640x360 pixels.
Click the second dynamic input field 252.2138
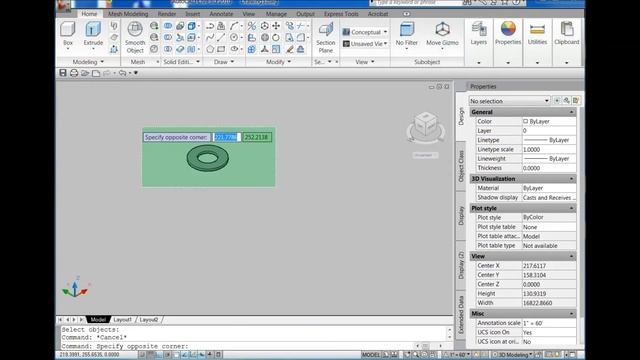[257, 137]
